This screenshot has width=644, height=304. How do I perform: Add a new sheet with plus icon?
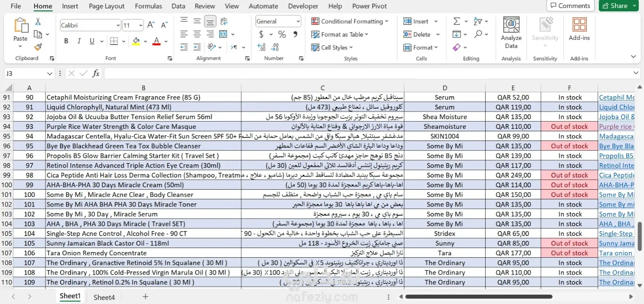click(x=145, y=297)
